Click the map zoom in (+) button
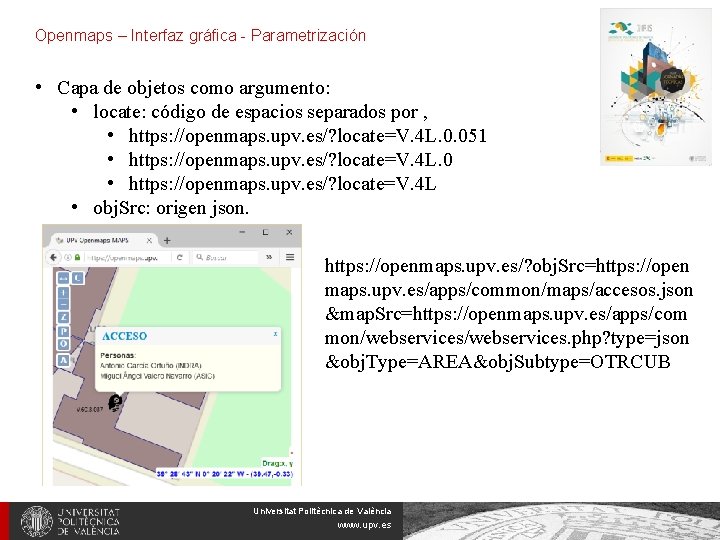Viewport: 720px width, 540px height. coord(63,292)
